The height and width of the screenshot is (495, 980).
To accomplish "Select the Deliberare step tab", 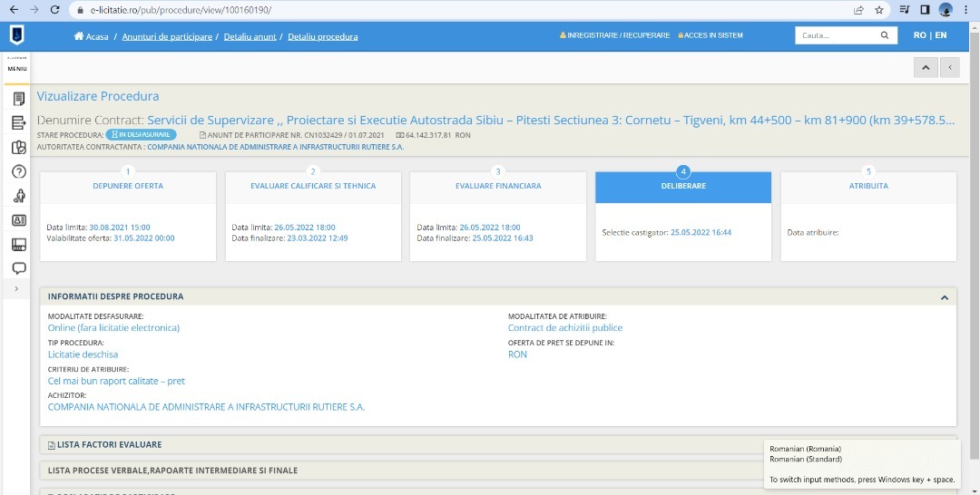I will tap(683, 186).
